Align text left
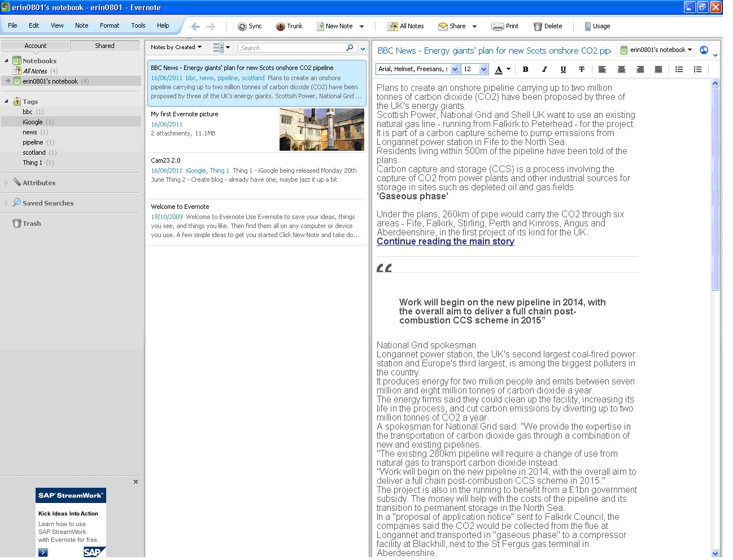Image resolution: width=733 pixels, height=560 pixels. coord(603,69)
